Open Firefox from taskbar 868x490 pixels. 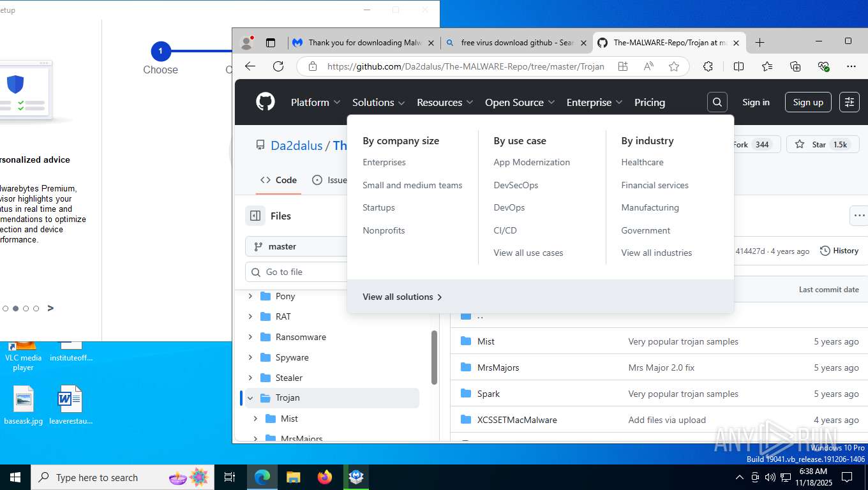pyautogui.click(x=325, y=477)
